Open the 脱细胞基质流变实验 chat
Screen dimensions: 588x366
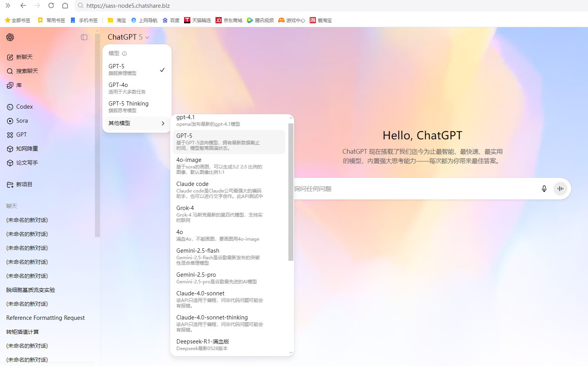point(31,290)
